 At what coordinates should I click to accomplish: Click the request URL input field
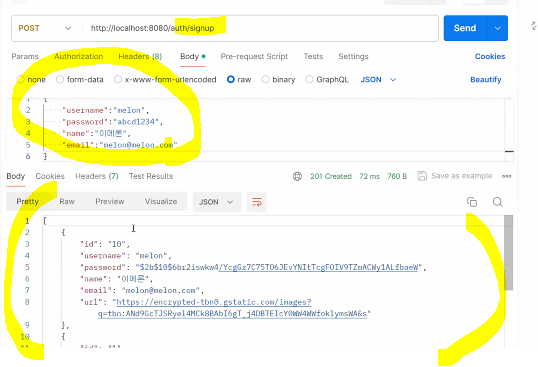pyautogui.click(x=260, y=28)
